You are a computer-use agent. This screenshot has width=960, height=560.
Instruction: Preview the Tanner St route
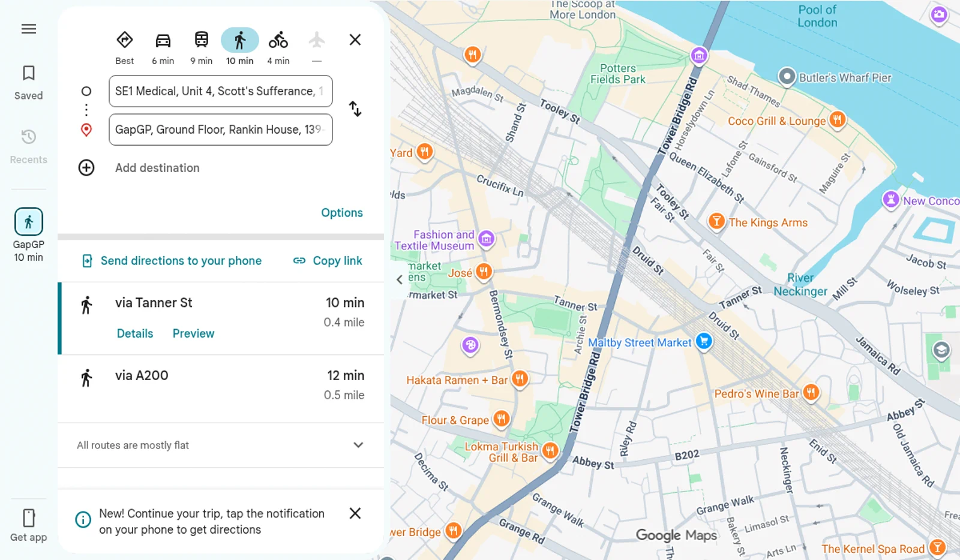(x=193, y=333)
